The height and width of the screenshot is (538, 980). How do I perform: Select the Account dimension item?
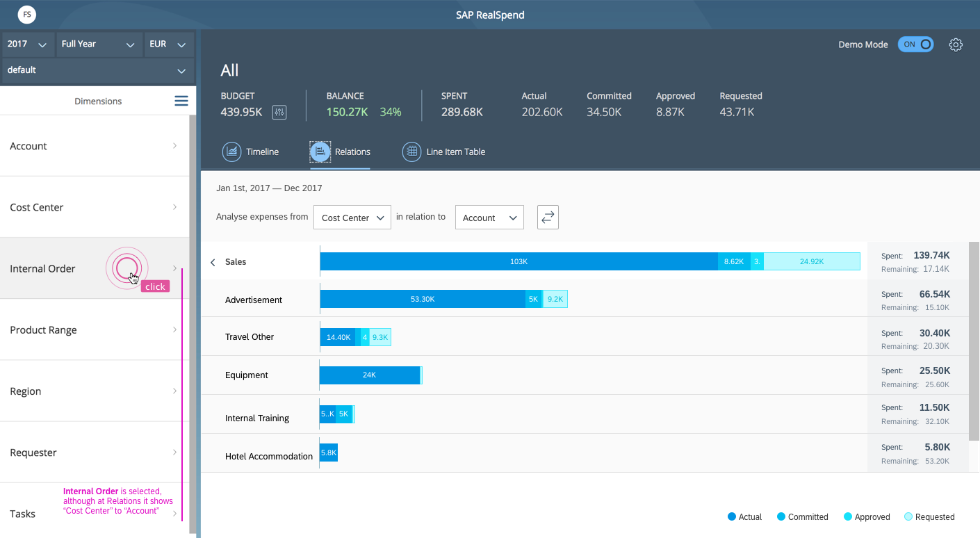point(94,146)
